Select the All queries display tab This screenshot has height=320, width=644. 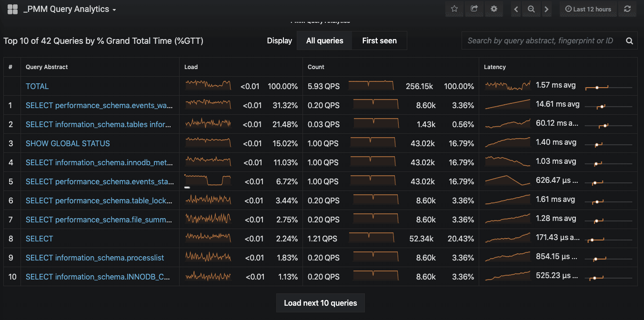pyautogui.click(x=325, y=40)
